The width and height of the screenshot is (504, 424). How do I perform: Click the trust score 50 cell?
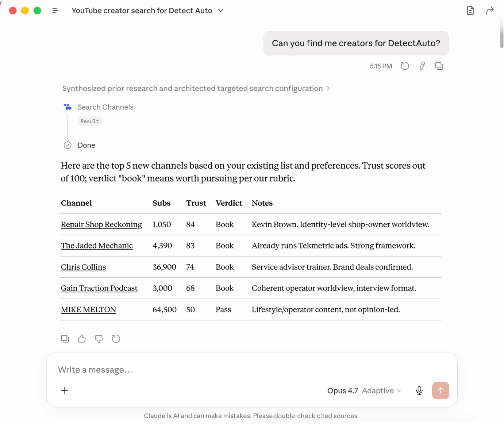tap(191, 310)
